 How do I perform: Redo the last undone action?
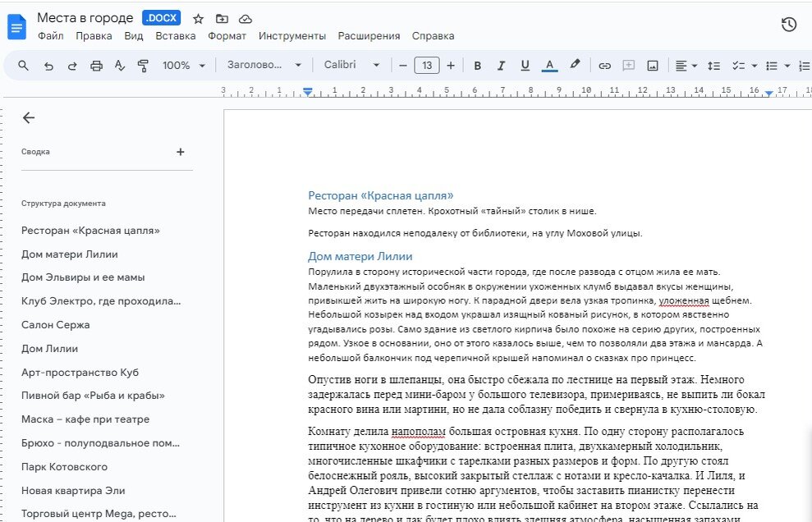(72, 66)
